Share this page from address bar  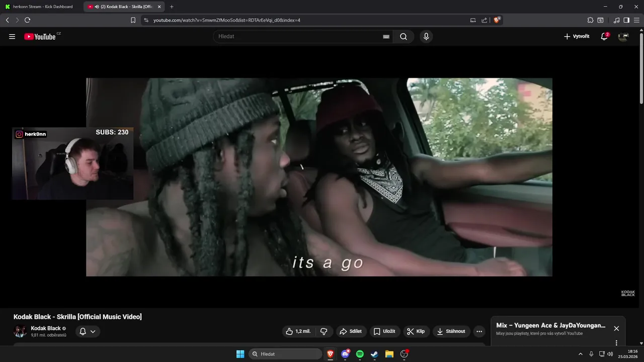[x=485, y=20]
